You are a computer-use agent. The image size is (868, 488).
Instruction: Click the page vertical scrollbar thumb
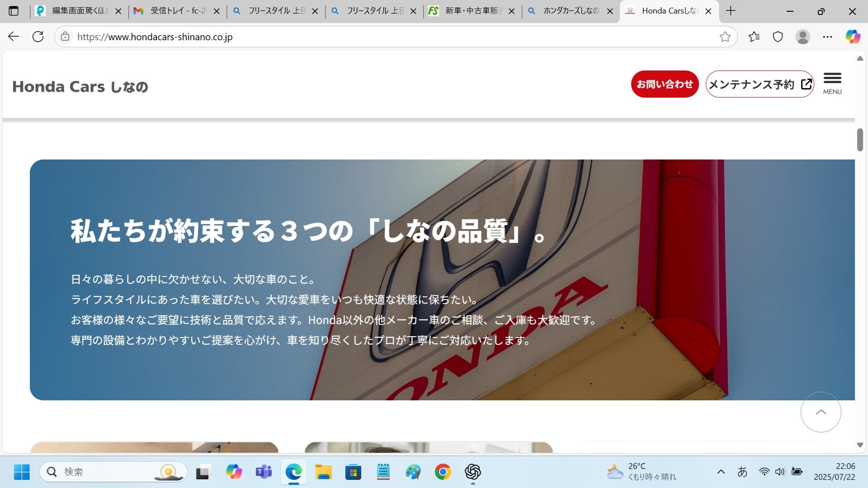[860, 140]
